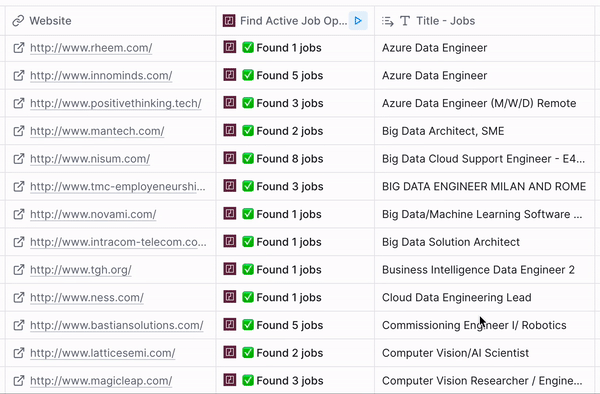Open http://www.novami.com/ link

[x=93, y=214]
